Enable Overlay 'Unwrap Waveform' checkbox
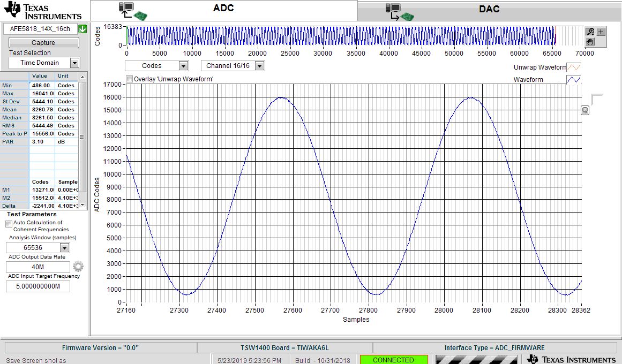Image resolution: width=622 pixels, height=364 pixels. pos(129,79)
